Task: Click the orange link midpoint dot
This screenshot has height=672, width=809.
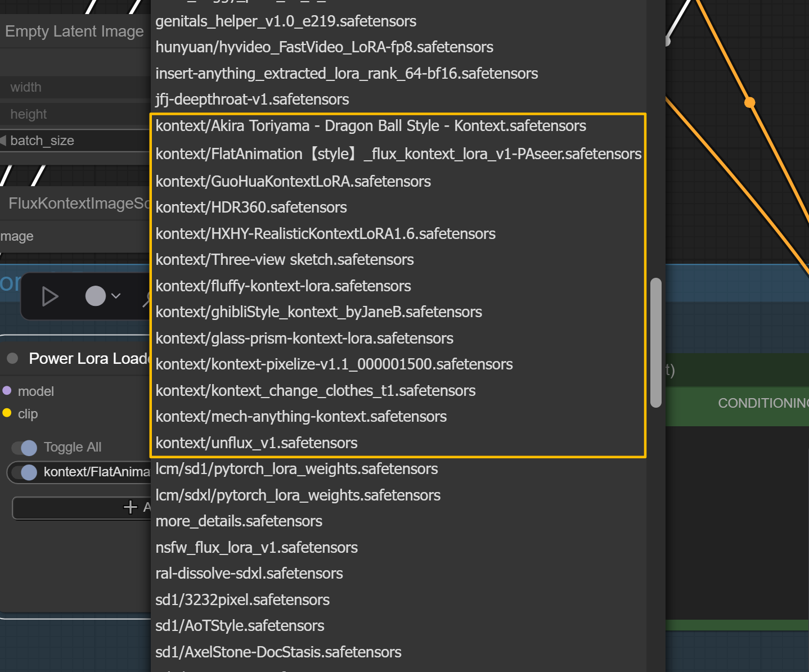Action: pos(750,102)
